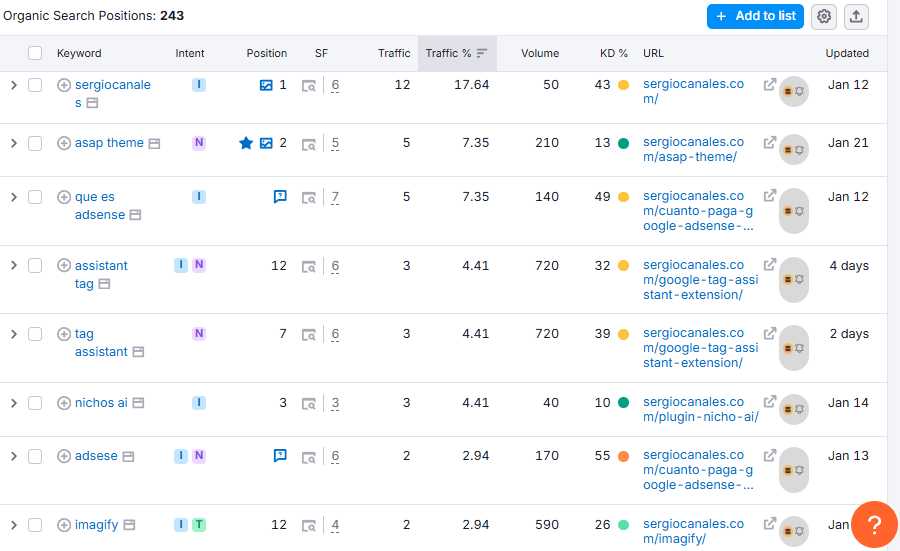The image size is (900, 551).
Task: Open external link icon for plugin-nicho-ai URL
Action: pos(770,401)
